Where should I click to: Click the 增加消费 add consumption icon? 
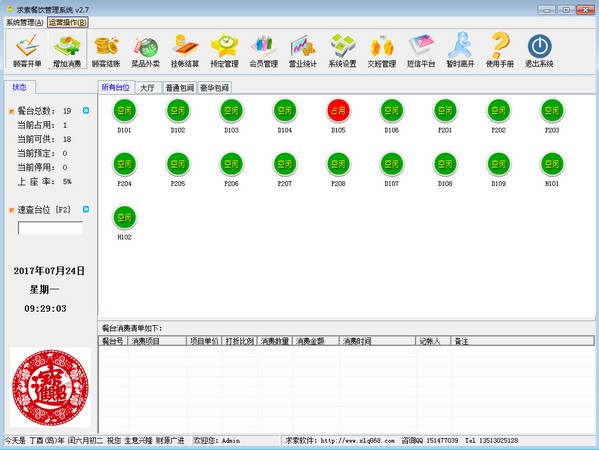tap(67, 50)
